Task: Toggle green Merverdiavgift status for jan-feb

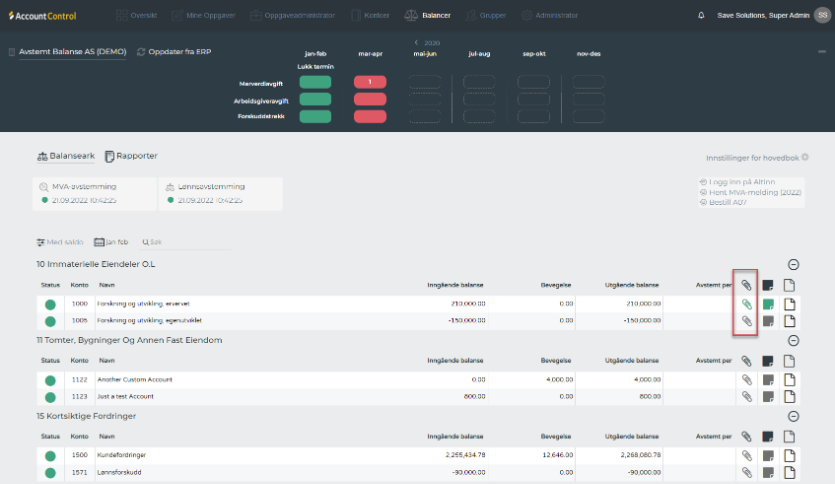Action: [315, 82]
